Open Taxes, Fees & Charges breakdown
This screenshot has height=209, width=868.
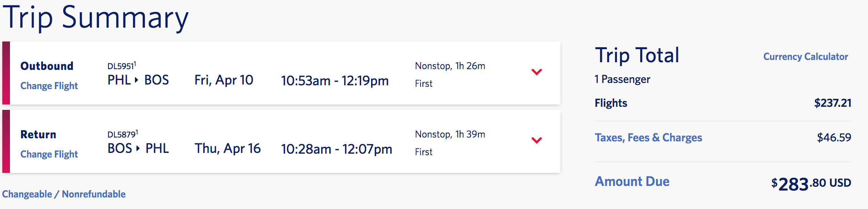click(x=648, y=138)
